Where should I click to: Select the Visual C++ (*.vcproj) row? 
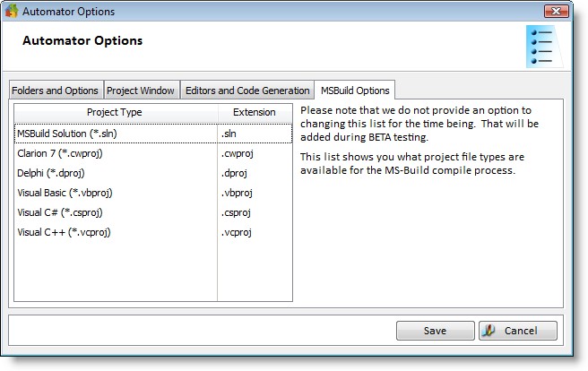tap(153, 232)
